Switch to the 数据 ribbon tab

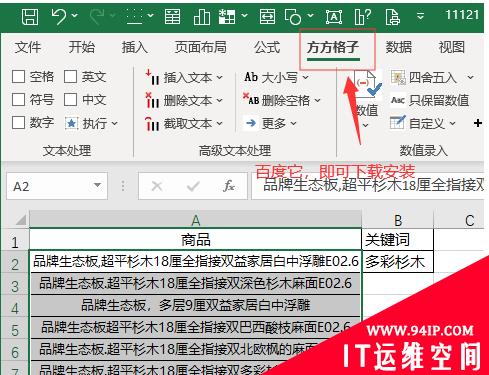399,47
